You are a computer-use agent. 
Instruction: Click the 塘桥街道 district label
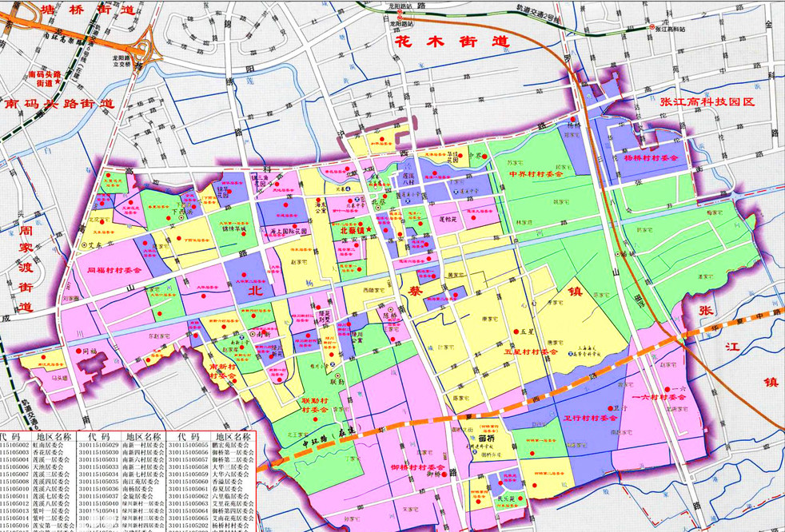click(x=89, y=9)
